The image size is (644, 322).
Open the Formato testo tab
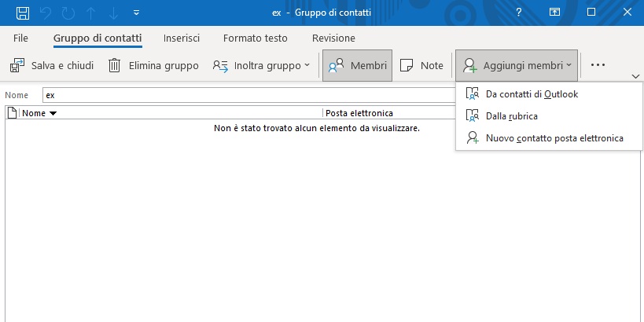click(255, 38)
